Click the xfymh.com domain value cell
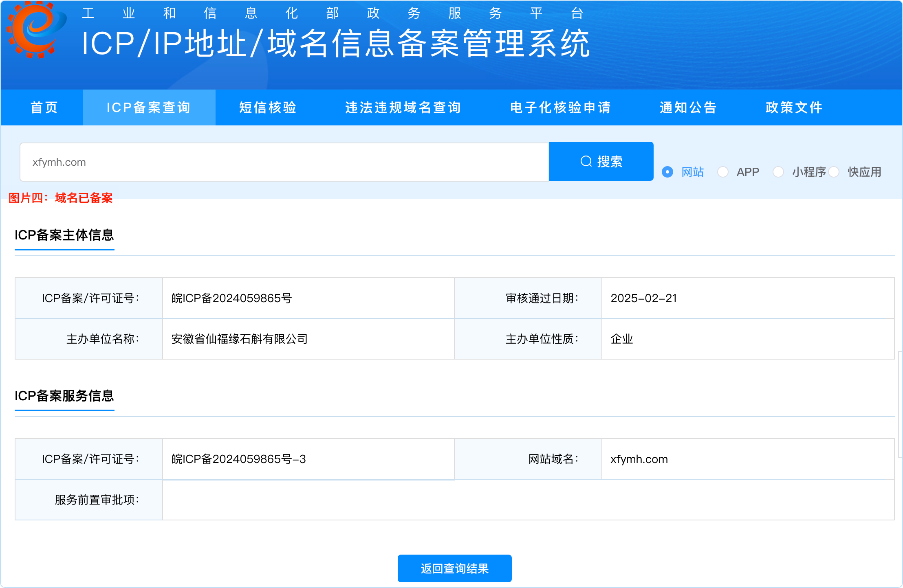Image resolution: width=903 pixels, height=588 pixels. (639, 459)
